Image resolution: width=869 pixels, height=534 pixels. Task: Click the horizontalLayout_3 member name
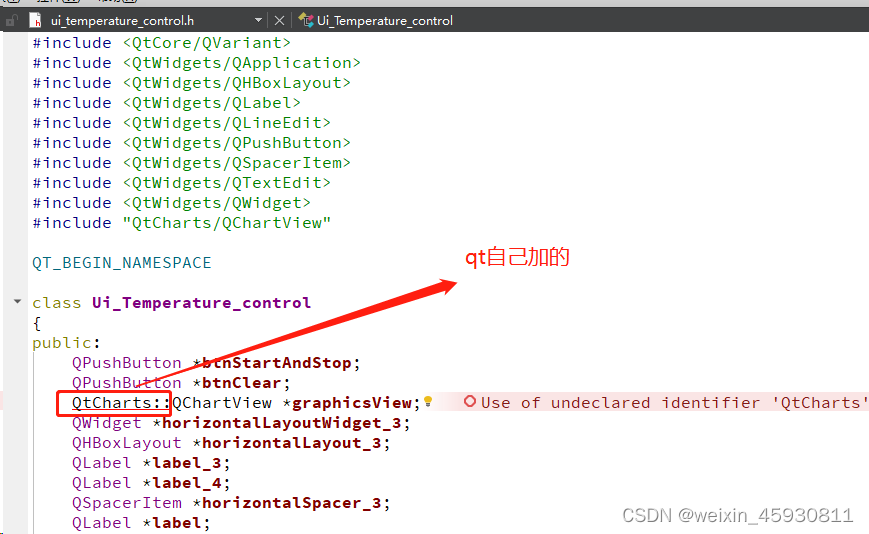[x=292, y=443]
